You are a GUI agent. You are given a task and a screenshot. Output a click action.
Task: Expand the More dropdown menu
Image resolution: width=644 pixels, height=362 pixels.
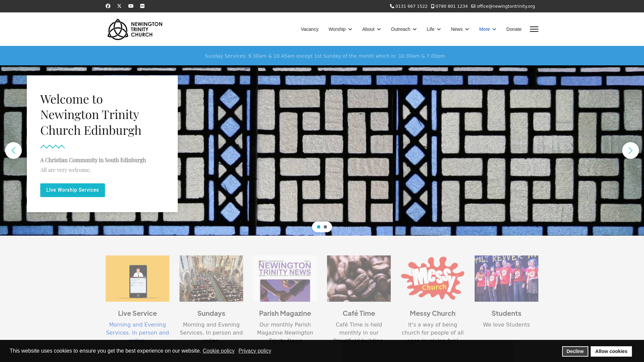click(487, 29)
